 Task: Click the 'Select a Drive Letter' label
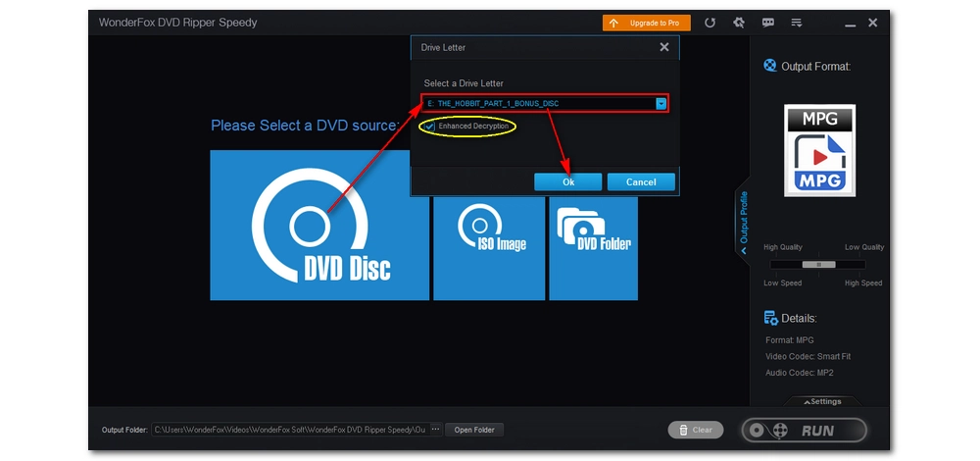464,83
